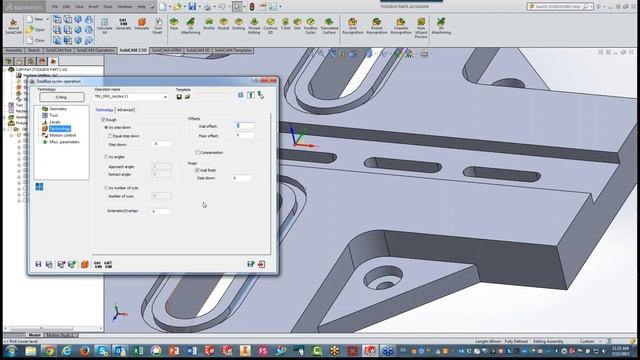The height and width of the screenshot is (360, 640).
Task: Switch to the Advanced tab in dialog
Action: click(x=125, y=110)
